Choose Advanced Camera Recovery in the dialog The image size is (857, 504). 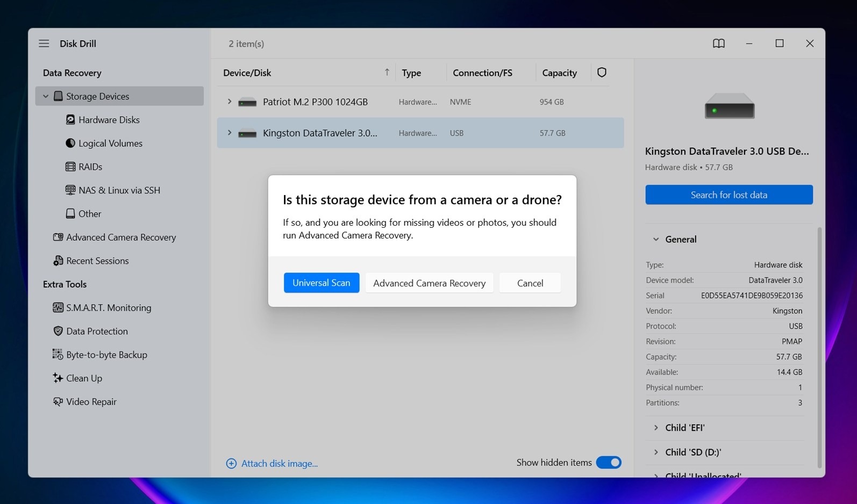[x=430, y=283]
